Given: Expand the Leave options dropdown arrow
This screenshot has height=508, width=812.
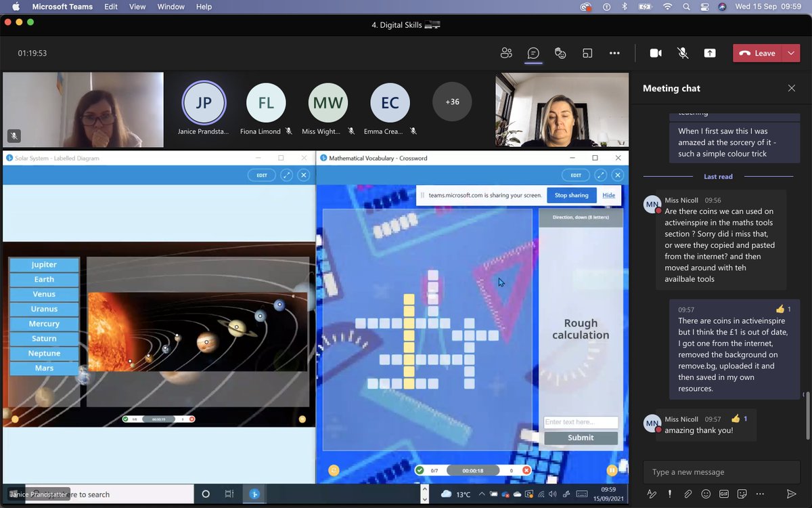Looking at the screenshot, I should [791, 54].
